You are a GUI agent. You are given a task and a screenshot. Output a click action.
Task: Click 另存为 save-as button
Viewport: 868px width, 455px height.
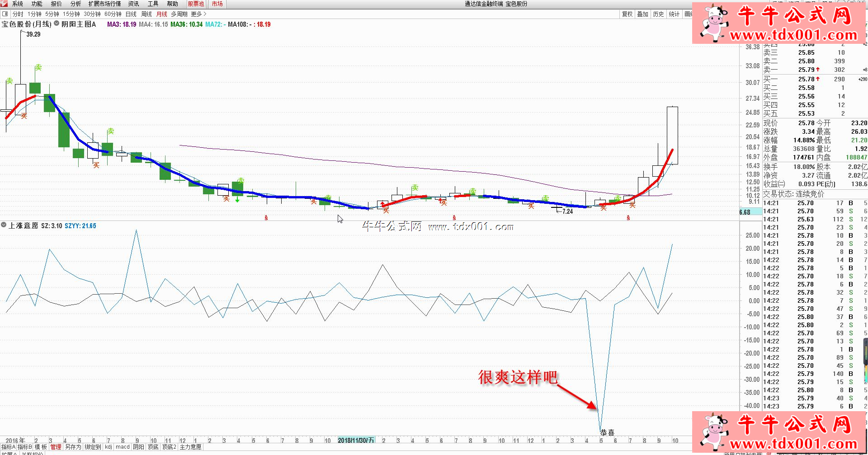(x=73, y=447)
